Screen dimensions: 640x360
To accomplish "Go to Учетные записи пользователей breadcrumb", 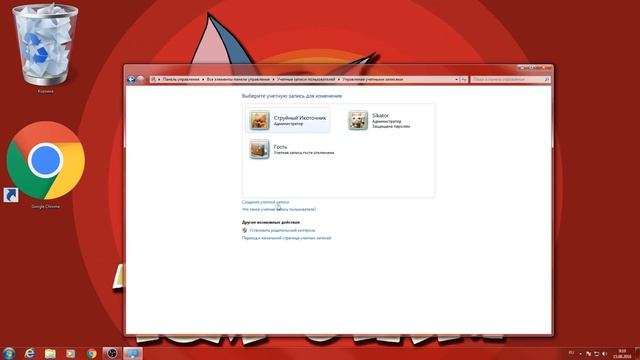I will click(x=306, y=80).
